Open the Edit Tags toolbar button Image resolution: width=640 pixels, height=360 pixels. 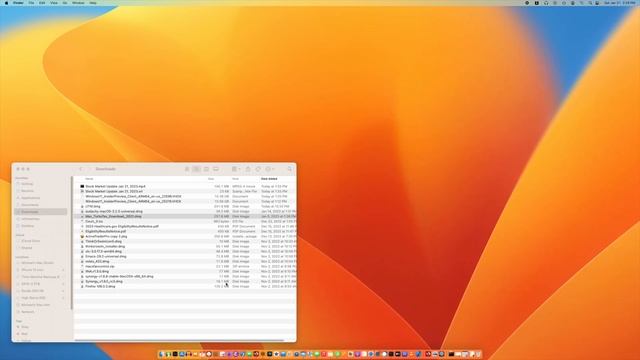click(x=258, y=169)
